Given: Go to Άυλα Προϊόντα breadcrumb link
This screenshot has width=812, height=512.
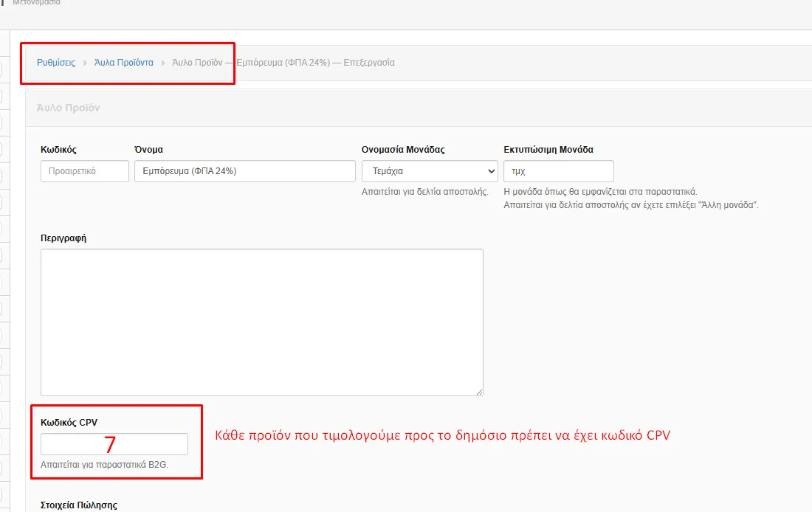Looking at the screenshot, I should click(123, 63).
